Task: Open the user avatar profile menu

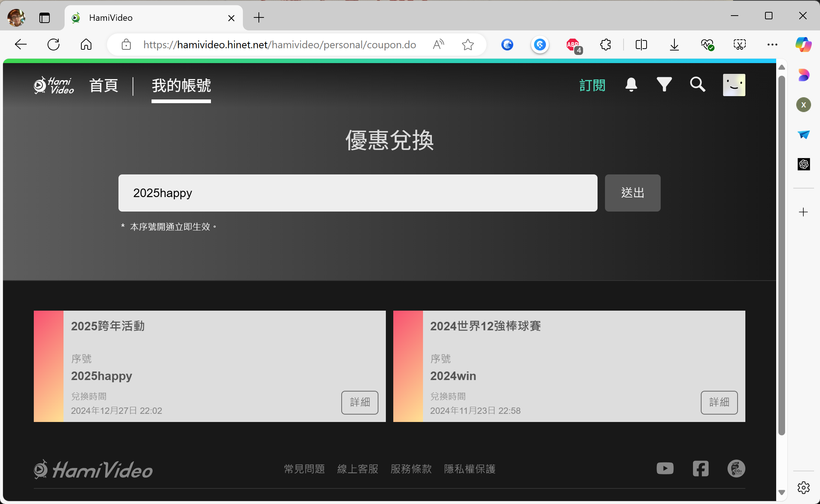Action: (x=734, y=85)
